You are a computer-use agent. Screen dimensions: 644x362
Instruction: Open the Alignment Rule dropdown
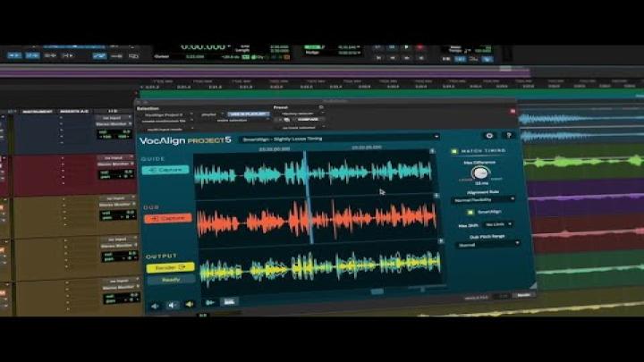pyautogui.click(x=483, y=200)
